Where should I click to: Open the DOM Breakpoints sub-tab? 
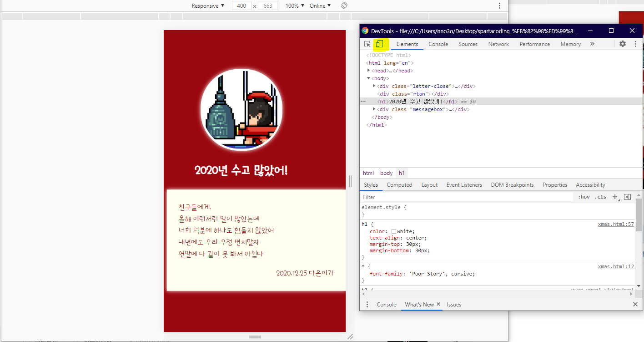(x=512, y=185)
